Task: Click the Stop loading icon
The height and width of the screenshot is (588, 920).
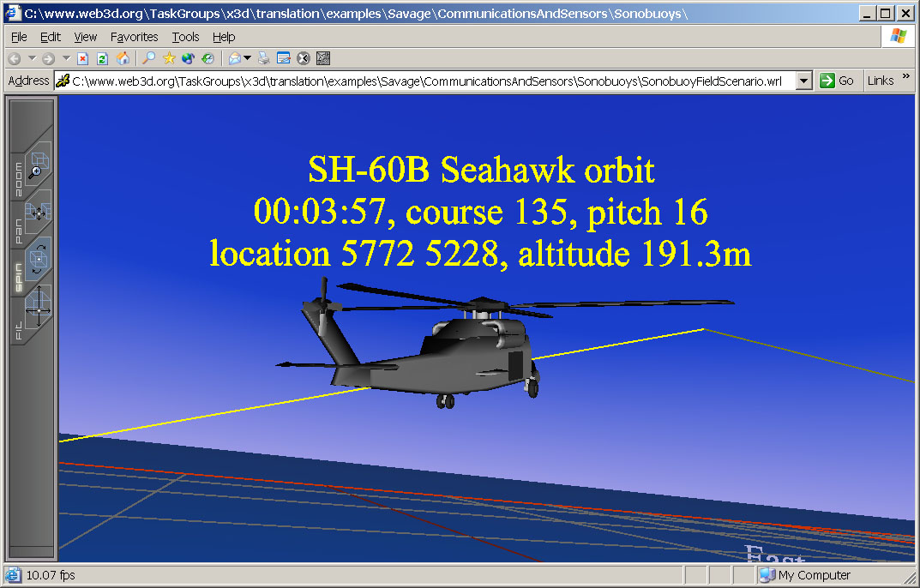Action: coord(83,58)
